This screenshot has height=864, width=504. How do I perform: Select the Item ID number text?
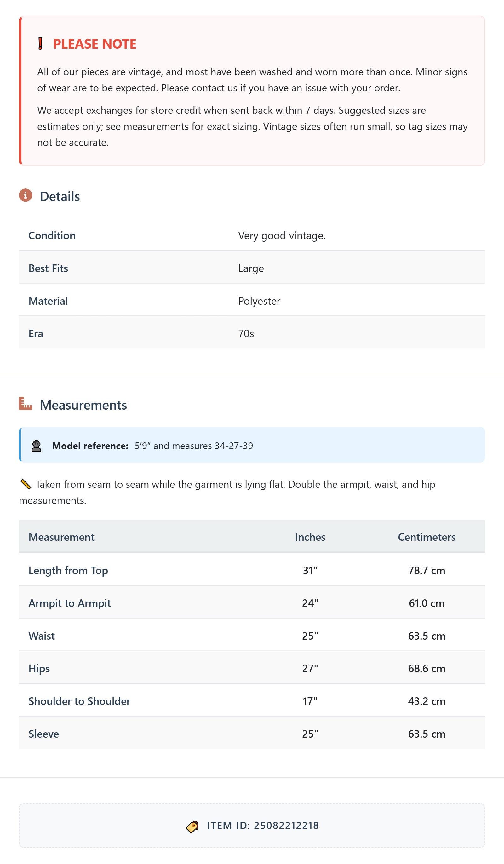(x=286, y=826)
